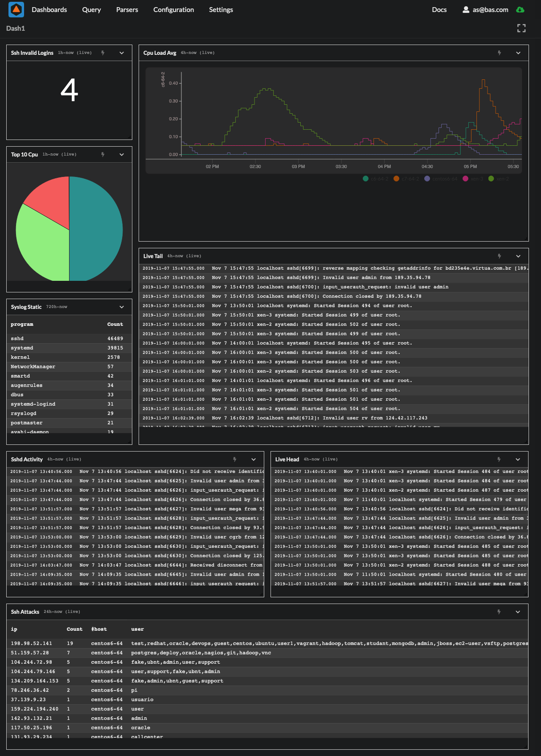The height and width of the screenshot is (756, 541).
Task: Select the augenrules row
Action: 69,386
